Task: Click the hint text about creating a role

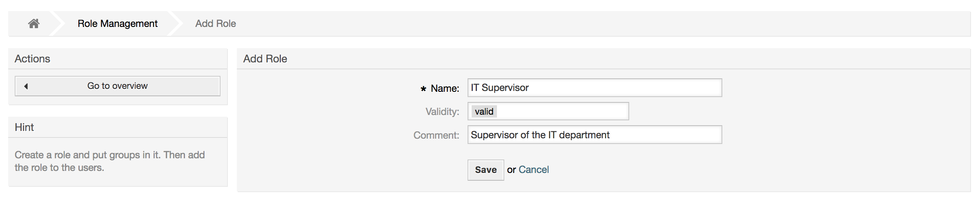Action: (x=109, y=161)
